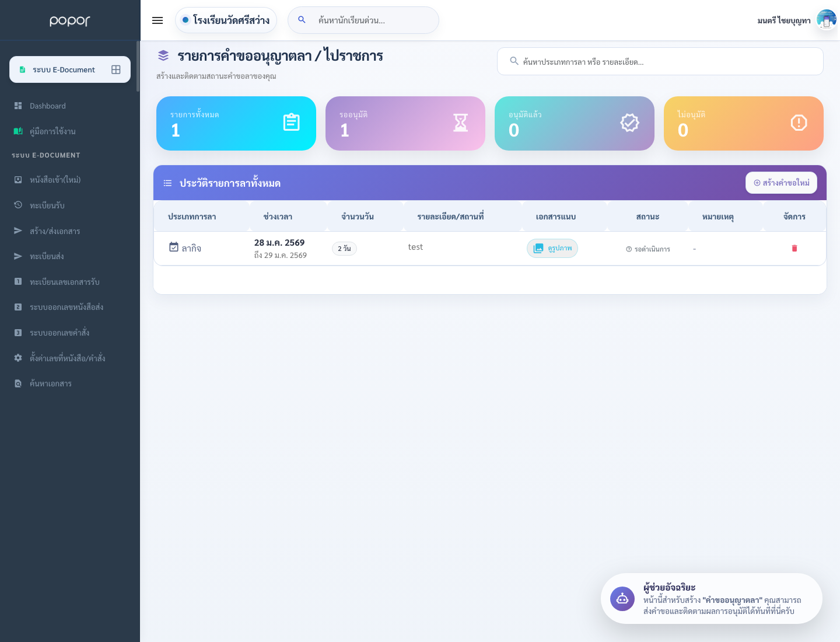Click the verified badge icon on อนุมัติแล้ว card

(x=630, y=123)
